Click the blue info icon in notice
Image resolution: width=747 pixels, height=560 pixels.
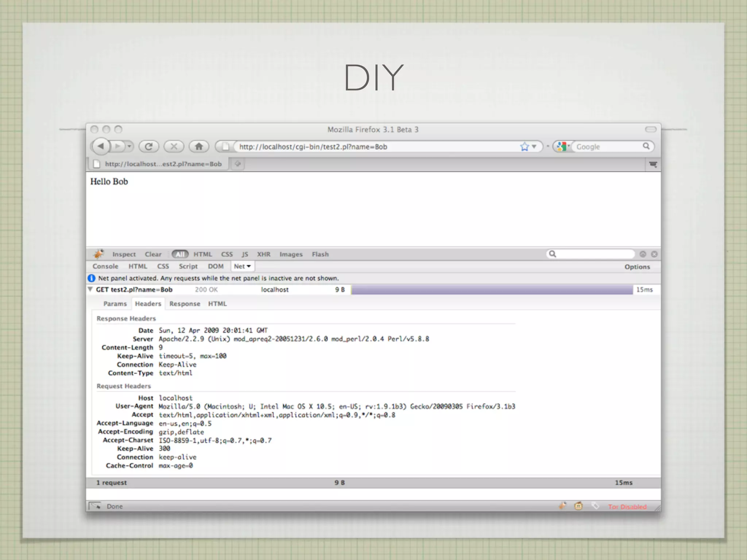(92, 278)
